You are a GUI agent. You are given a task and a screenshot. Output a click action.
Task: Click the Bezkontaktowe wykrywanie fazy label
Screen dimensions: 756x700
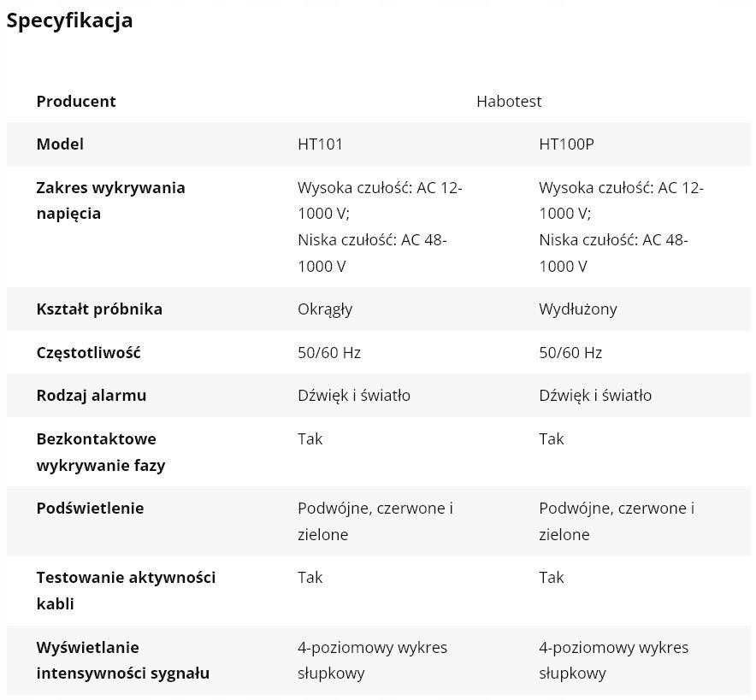[100, 452]
